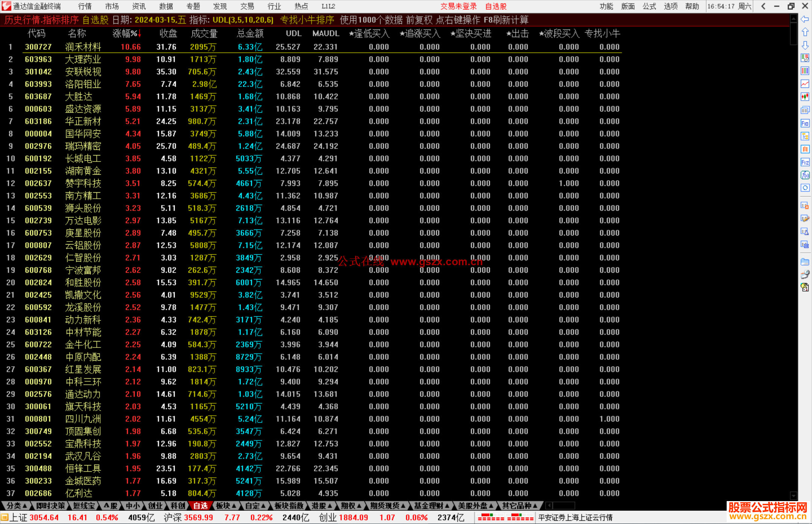This screenshot has width=812, height=524.
Task: Expand the 板块 tab dropdown
Action: click(226, 506)
